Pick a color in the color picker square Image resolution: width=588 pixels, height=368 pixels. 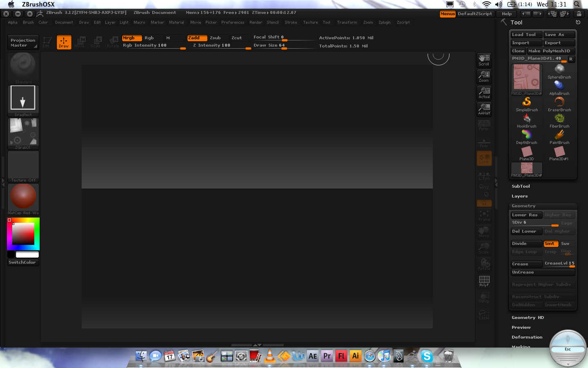[x=23, y=234]
